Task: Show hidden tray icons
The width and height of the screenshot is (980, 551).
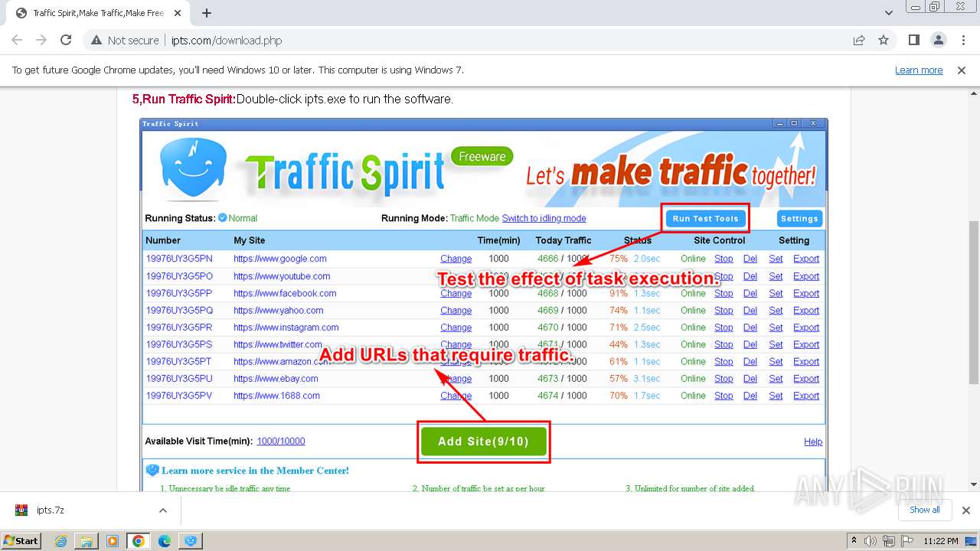Action: pyautogui.click(x=854, y=540)
